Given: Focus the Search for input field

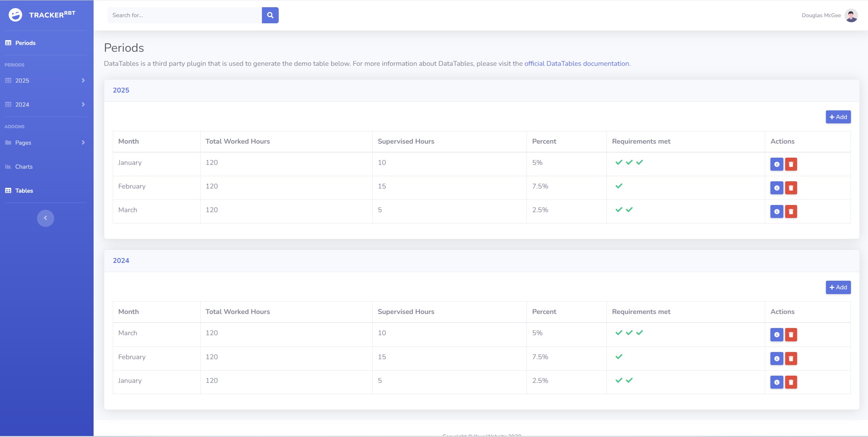Looking at the screenshot, I should (184, 15).
